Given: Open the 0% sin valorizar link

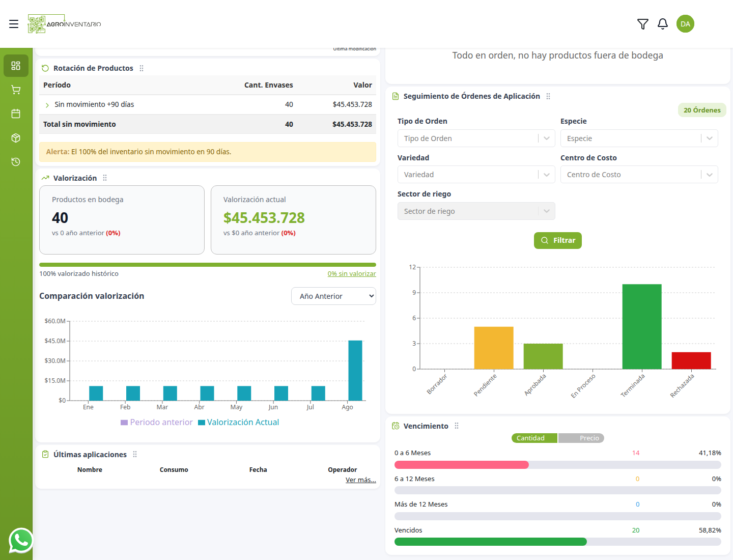Looking at the screenshot, I should pos(352,273).
